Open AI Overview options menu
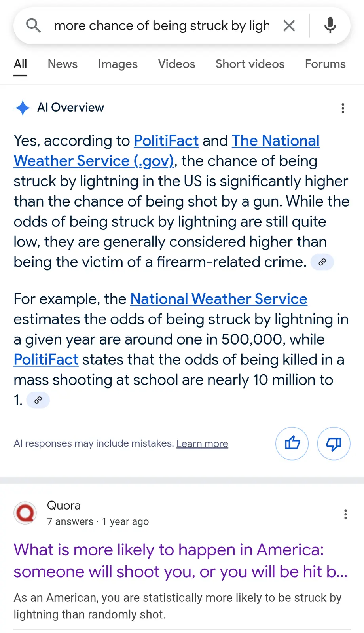 click(x=343, y=108)
